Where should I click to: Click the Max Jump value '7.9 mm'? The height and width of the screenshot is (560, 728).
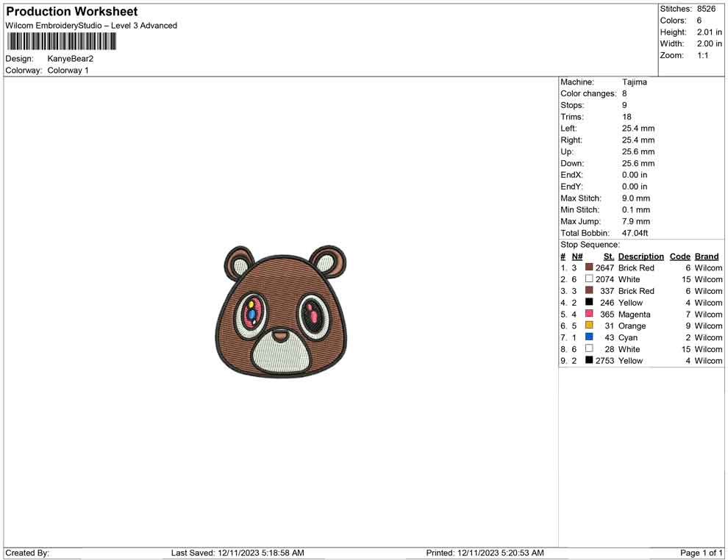tap(636, 221)
